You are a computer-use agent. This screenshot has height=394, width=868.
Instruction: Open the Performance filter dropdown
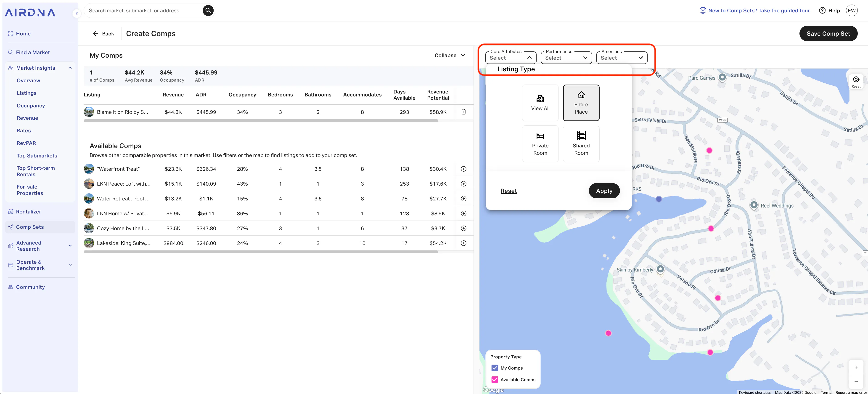click(x=566, y=58)
